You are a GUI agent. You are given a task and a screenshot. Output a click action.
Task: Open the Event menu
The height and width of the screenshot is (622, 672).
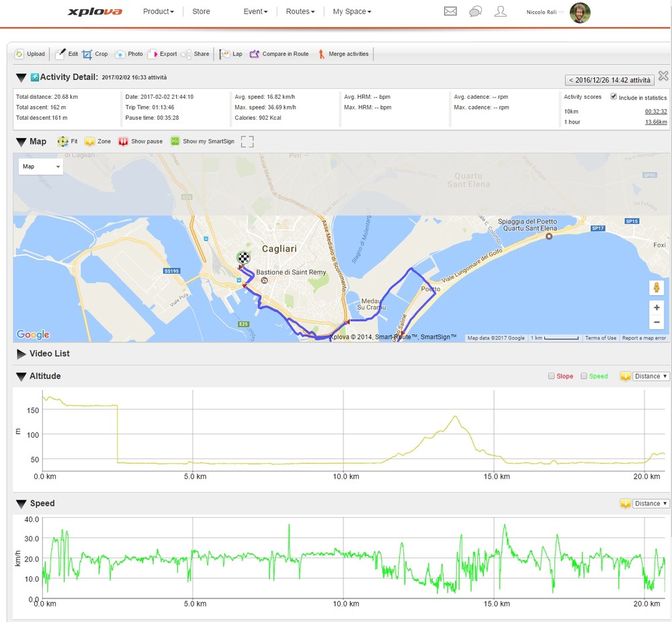[255, 11]
